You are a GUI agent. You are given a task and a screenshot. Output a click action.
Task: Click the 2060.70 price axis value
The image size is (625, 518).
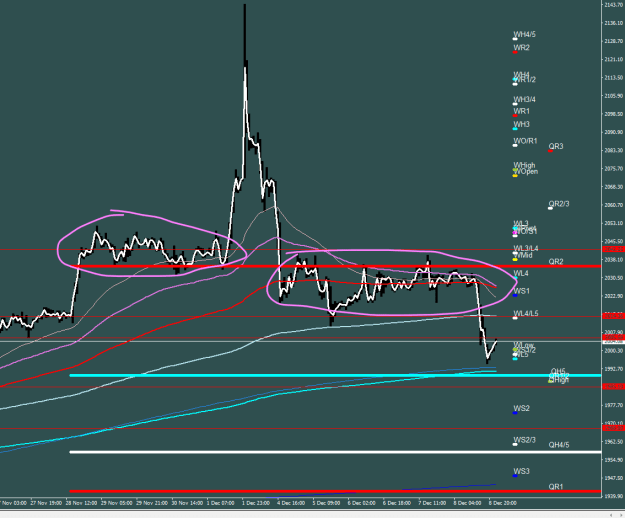614,205
